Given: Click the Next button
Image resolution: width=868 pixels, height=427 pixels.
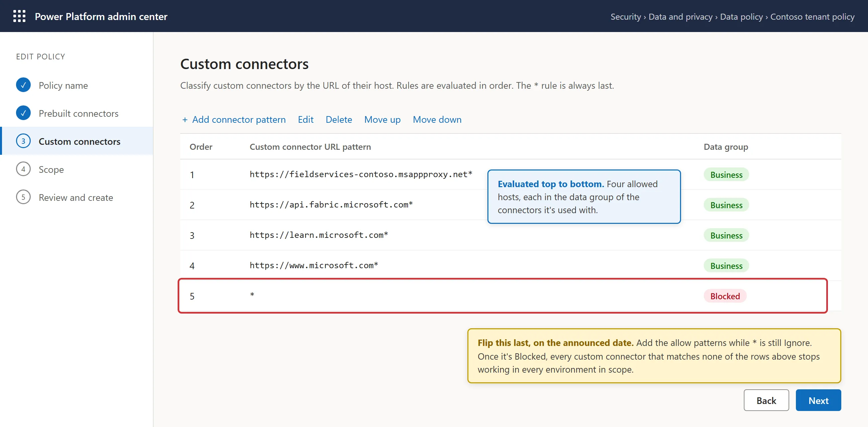Looking at the screenshot, I should [818, 400].
